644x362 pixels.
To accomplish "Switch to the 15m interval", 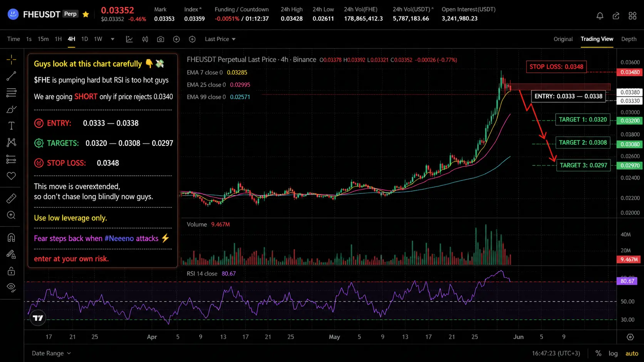I will click(x=43, y=39).
